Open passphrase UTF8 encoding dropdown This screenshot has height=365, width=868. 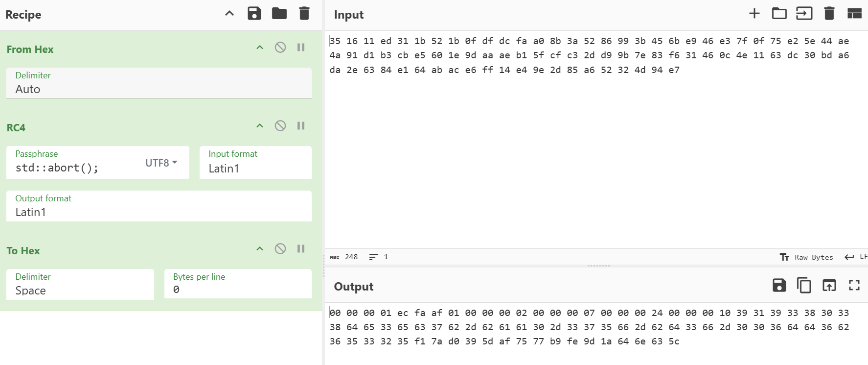[161, 163]
